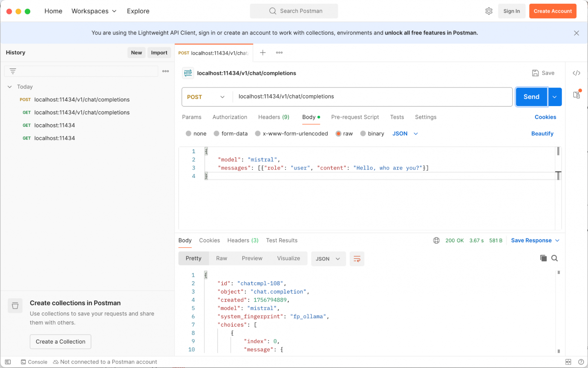Click the HTTP request type icon
Screen dimensions: 588x368
[x=188, y=73]
